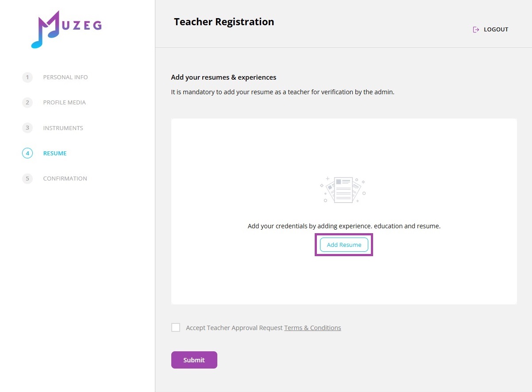The height and width of the screenshot is (392, 532).
Task: Click the Muzeg music note logo
Action: [46, 30]
